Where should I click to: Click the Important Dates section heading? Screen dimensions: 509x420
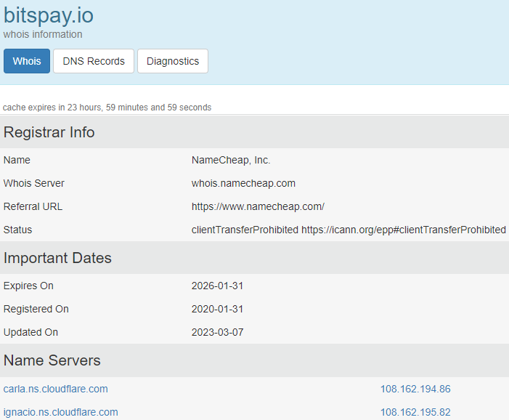pyautogui.click(x=57, y=258)
